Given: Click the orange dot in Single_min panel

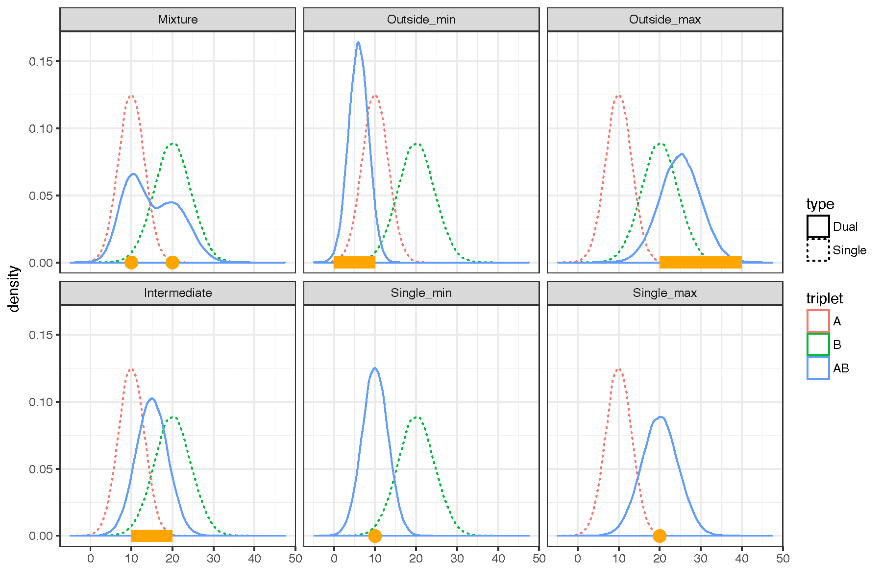Looking at the screenshot, I should pyautogui.click(x=375, y=536).
